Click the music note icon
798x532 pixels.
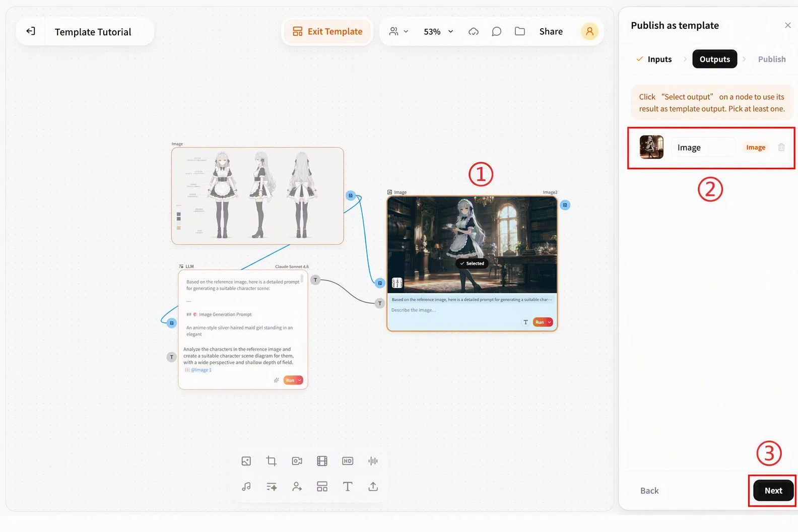point(246,486)
